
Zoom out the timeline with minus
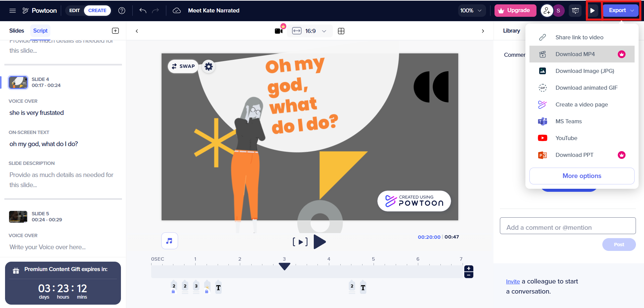click(x=469, y=275)
